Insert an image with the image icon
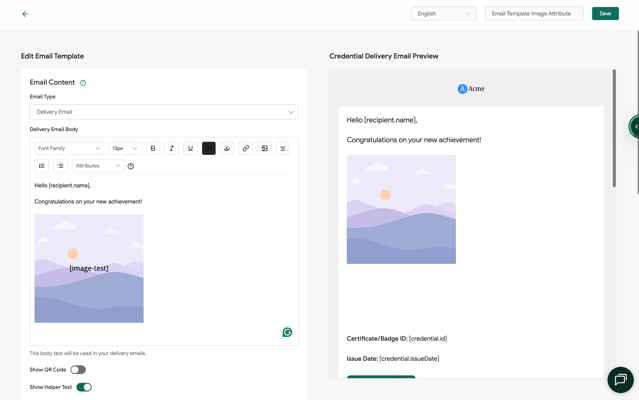 click(x=264, y=148)
